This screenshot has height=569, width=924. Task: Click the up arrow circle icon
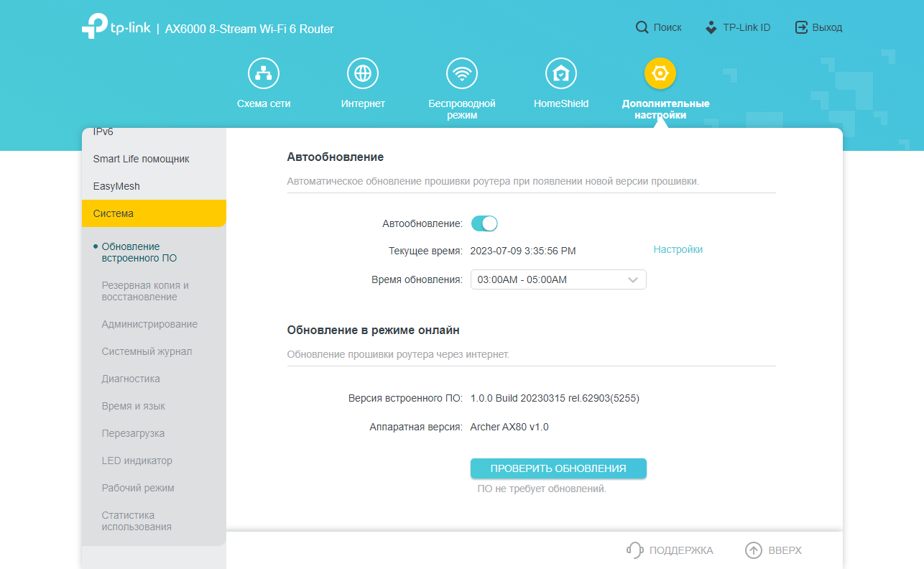[753, 550]
